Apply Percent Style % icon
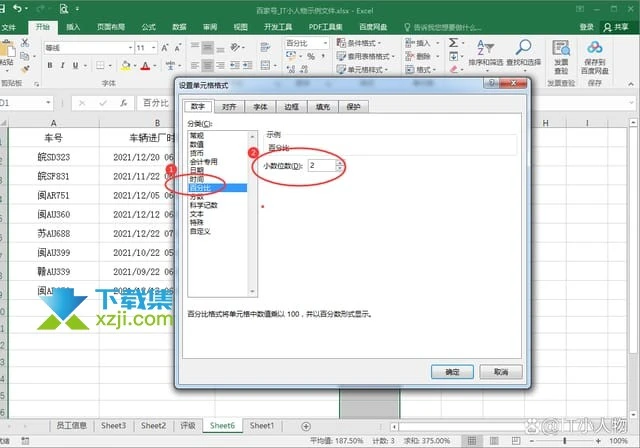 [311, 56]
